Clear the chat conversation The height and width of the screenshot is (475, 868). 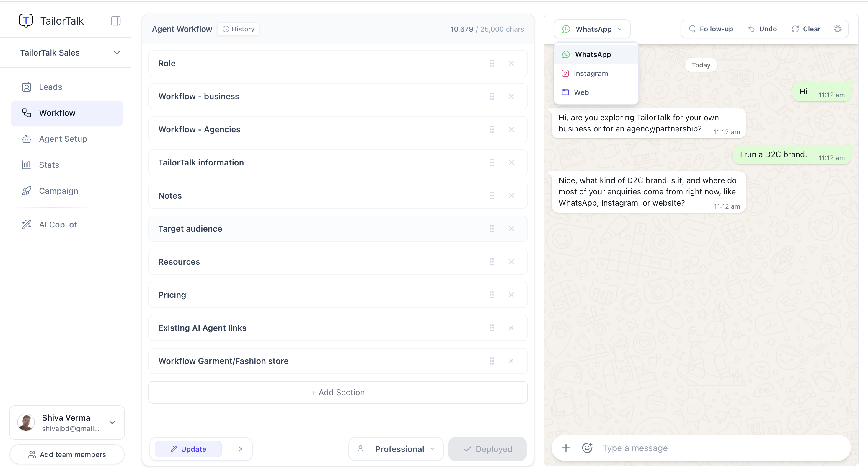[x=806, y=29]
